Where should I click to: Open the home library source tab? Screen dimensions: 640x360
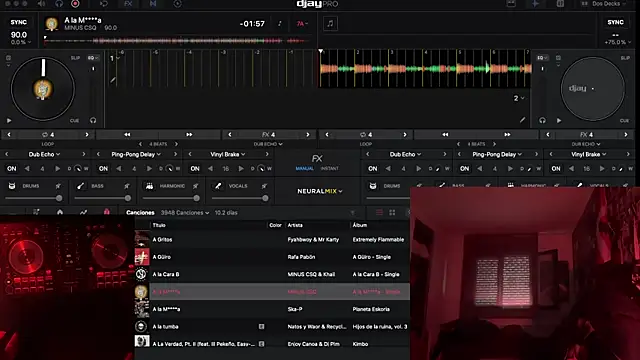[60, 212]
